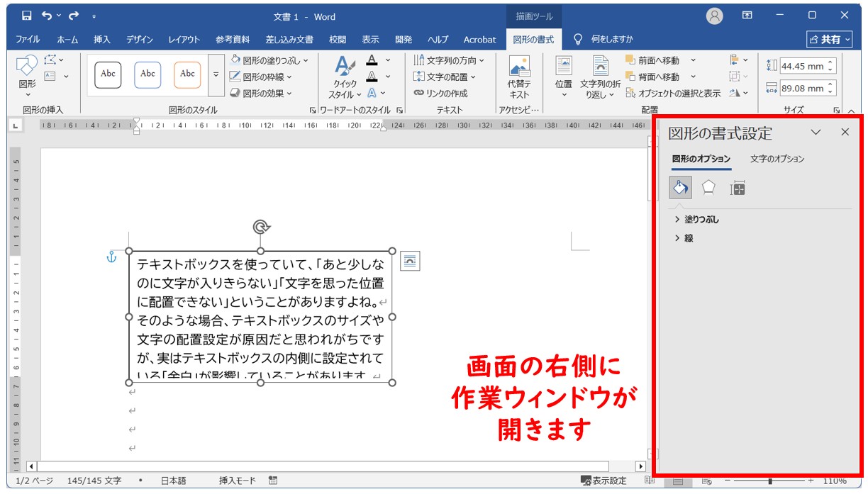The height and width of the screenshot is (494, 868).
Task: Switch to the レイアウト tab
Action: [x=184, y=40]
